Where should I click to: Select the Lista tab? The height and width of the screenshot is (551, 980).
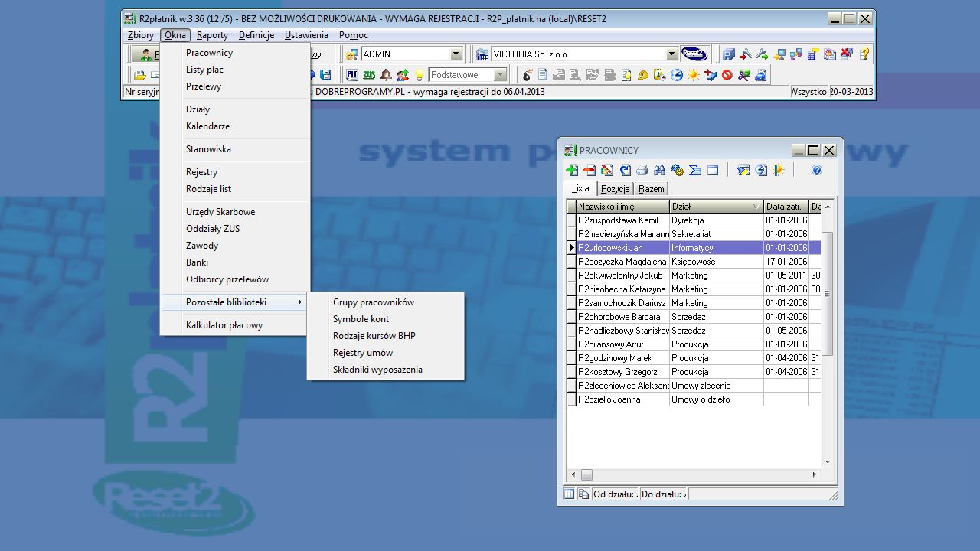580,188
